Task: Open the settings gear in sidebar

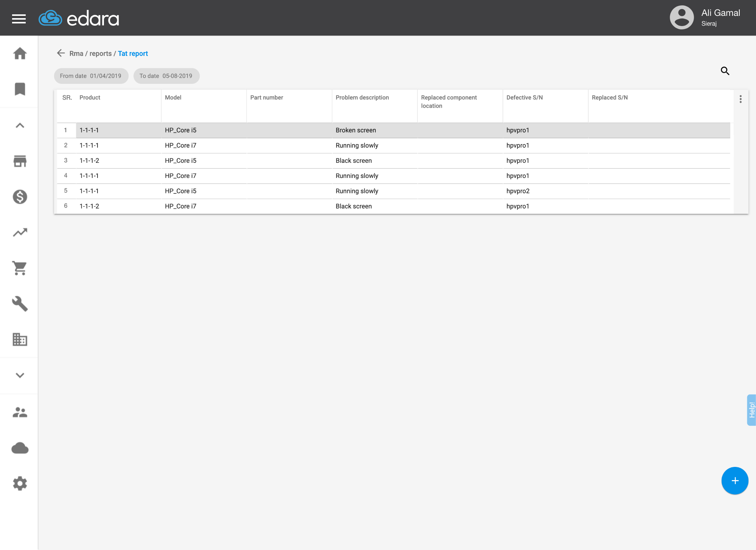Action: (20, 484)
